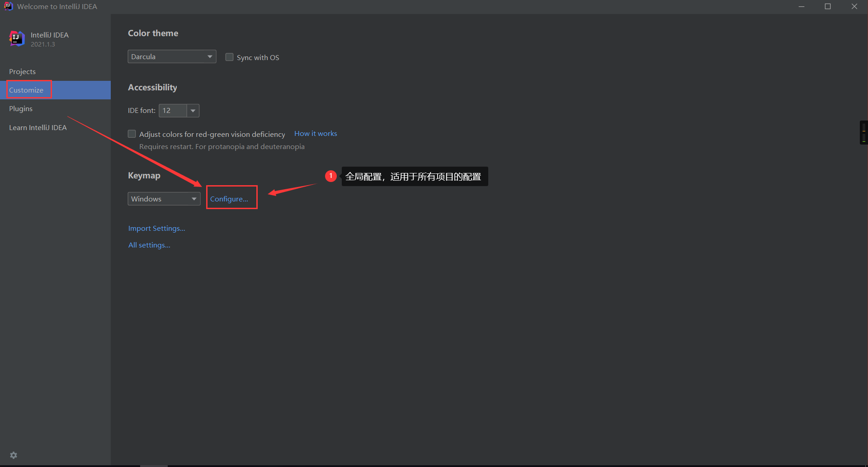
Task: Click the IDE font size input field
Action: (173, 111)
